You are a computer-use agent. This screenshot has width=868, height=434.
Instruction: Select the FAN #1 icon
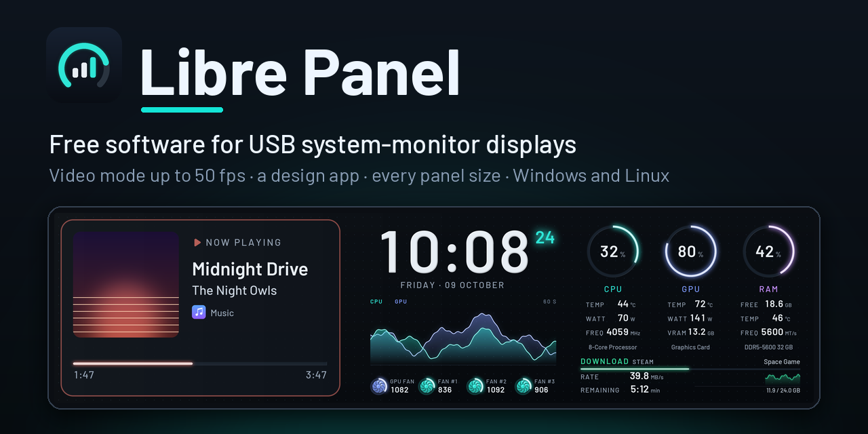point(427,386)
